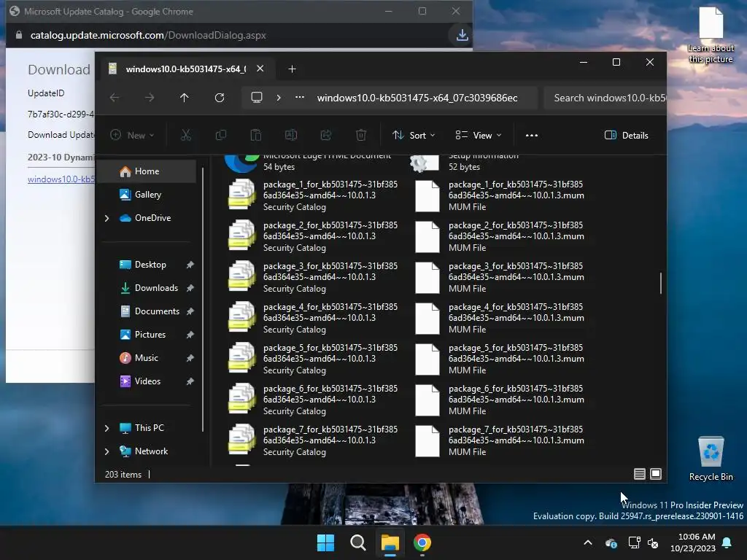The image size is (747, 560).
Task: Click windows10.0-kb5 download link in Chrome window
Action: pyautogui.click(x=61, y=179)
